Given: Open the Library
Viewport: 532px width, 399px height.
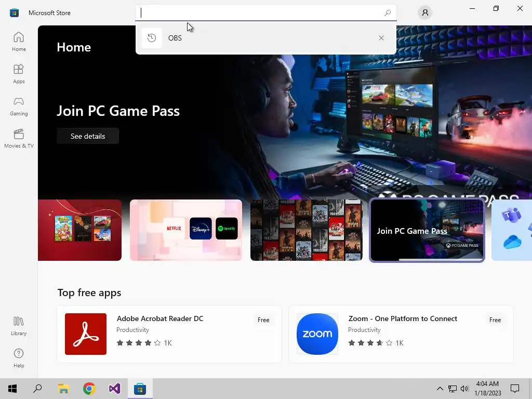Looking at the screenshot, I should [x=19, y=326].
